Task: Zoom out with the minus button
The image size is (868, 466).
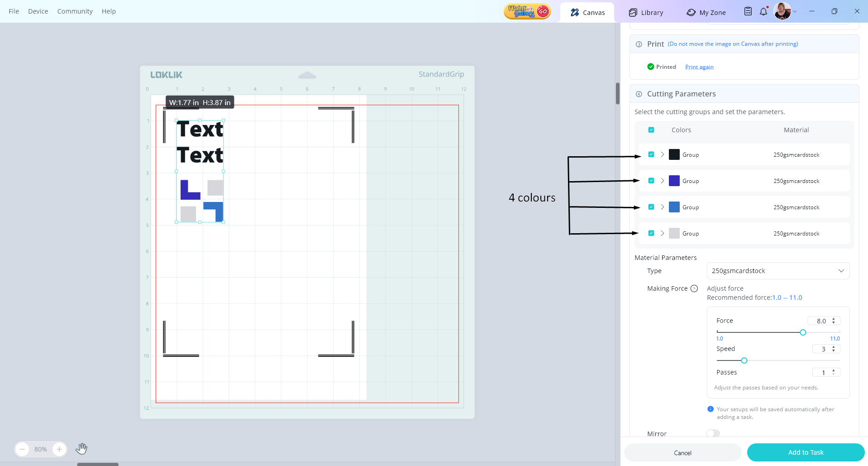Action: (x=22, y=449)
